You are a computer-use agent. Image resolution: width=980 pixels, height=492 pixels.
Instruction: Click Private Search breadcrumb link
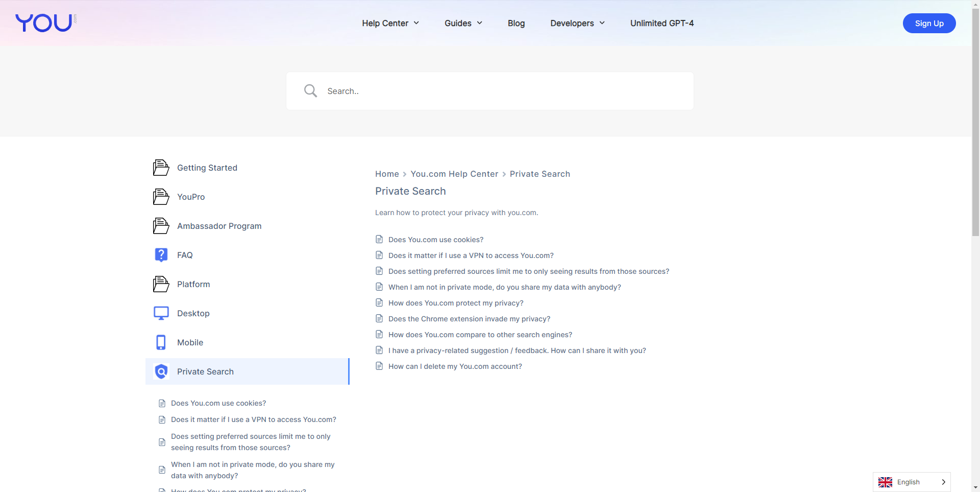tap(540, 174)
